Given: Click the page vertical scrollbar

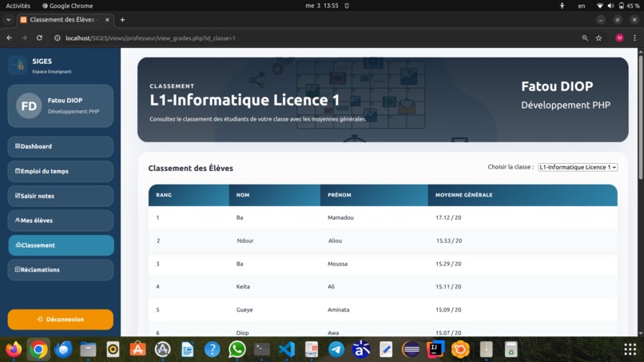Looking at the screenshot, I should (640, 117).
